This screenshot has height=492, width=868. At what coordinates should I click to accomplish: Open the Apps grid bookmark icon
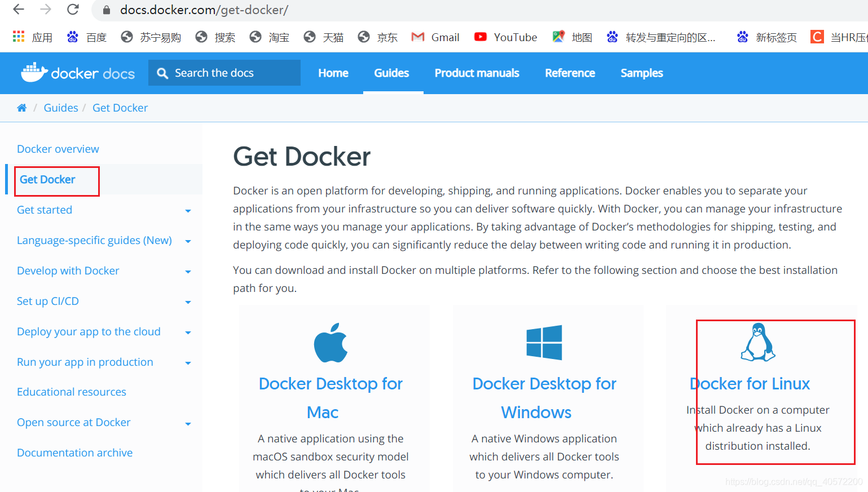[x=19, y=37]
